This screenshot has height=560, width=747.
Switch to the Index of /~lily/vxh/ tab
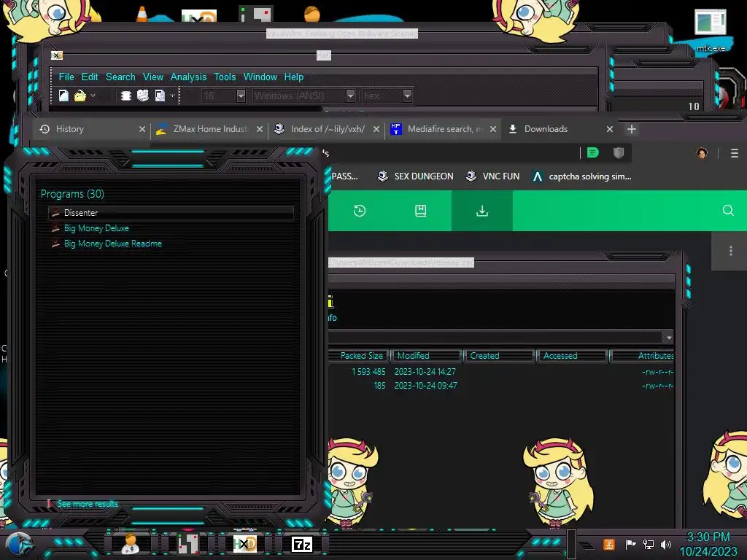click(x=328, y=129)
